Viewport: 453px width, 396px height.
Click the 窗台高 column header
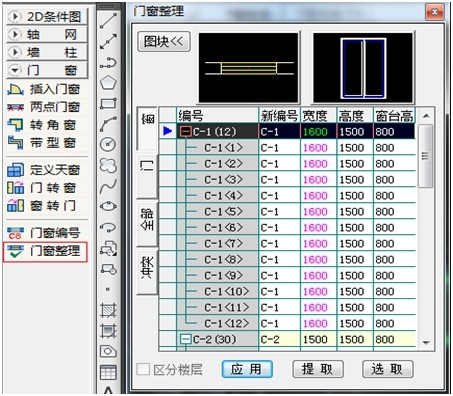tap(394, 116)
